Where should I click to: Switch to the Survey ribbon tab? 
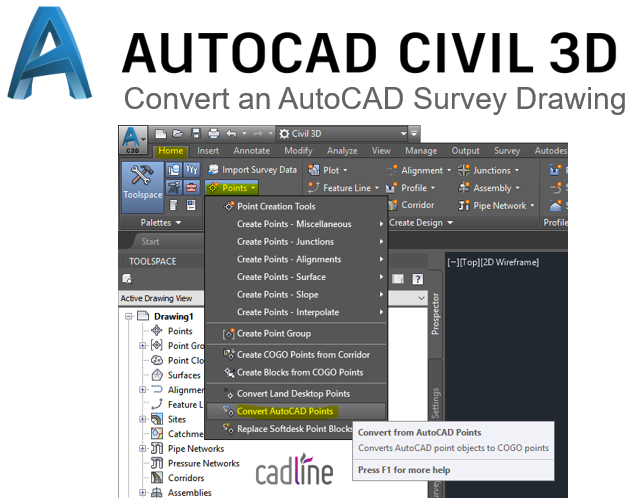tap(507, 151)
